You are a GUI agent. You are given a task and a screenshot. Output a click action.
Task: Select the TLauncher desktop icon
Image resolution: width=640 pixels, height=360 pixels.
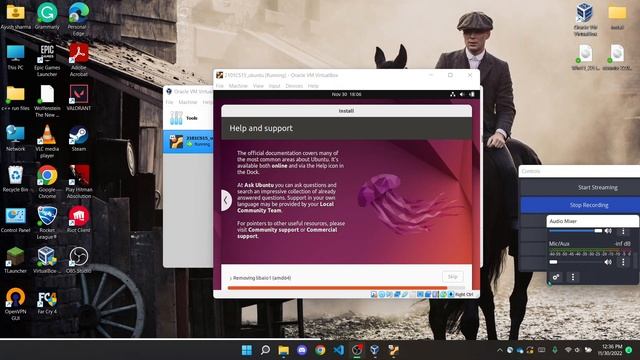pyautogui.click(x=16, y=260)
